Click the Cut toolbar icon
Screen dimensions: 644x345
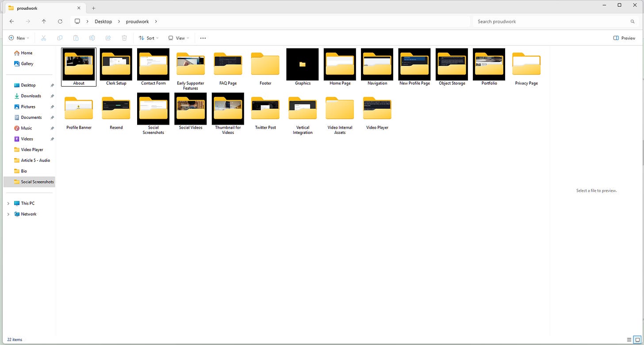(43, 38)
